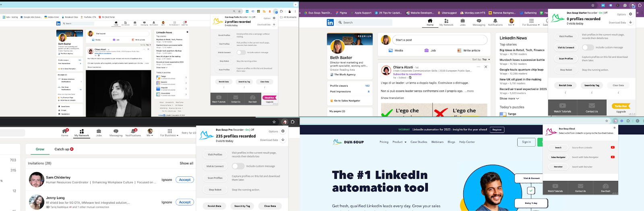The image size is (644, 211).
Task: Open Options gear in Dux-Soup Turbo popup
Action: coord(274,18)
